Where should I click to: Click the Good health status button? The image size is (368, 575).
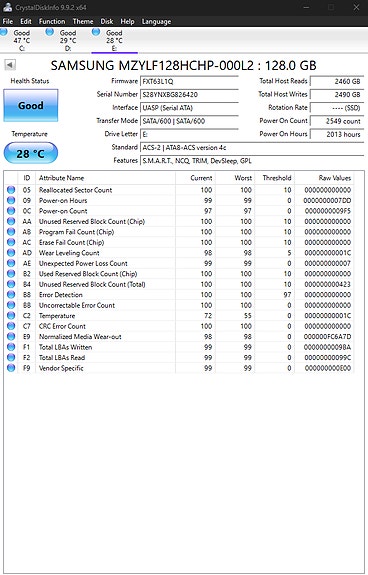point(31,106)
